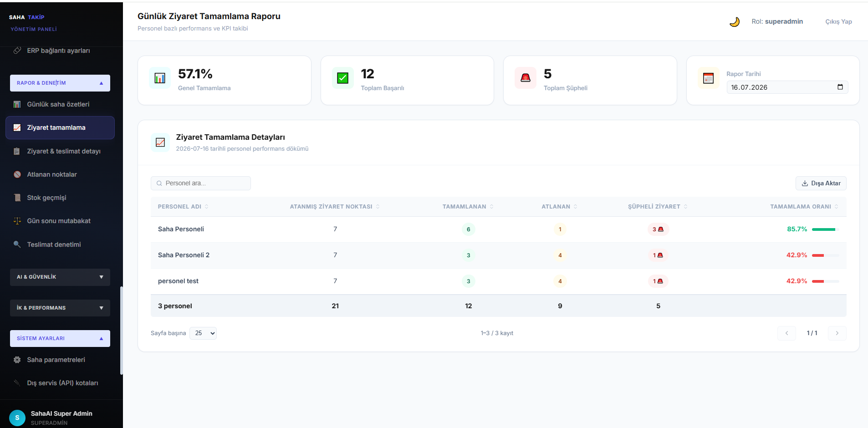
Task: Click Günlük saha özetleri chart icon
Action: [x=17, y=104]
